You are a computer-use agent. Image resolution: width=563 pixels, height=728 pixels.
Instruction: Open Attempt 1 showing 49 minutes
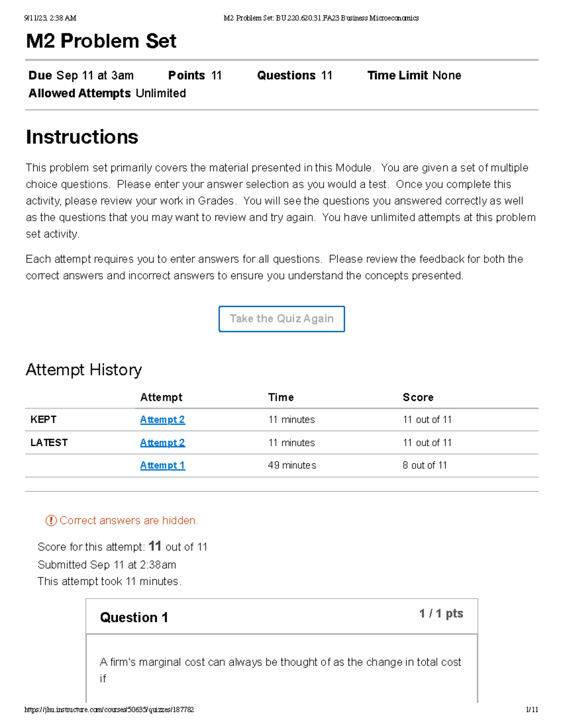coord(162,465)
